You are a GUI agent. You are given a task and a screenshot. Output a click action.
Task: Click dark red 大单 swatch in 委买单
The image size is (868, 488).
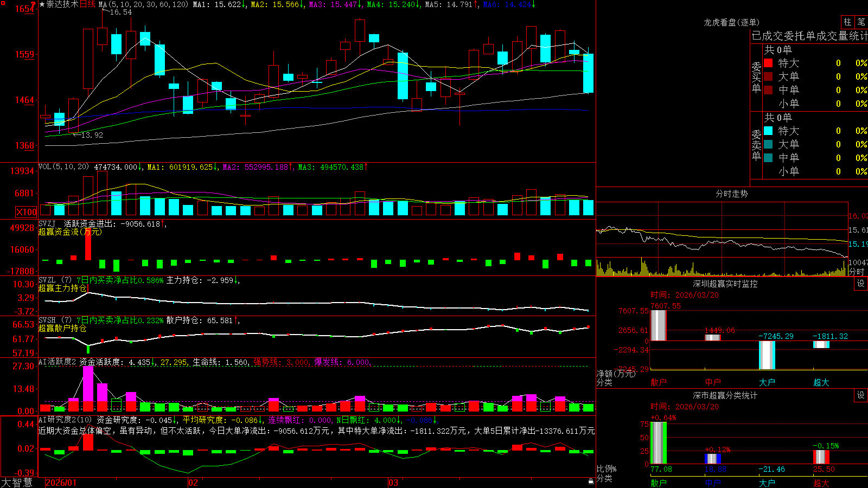[x=768, y=76]
